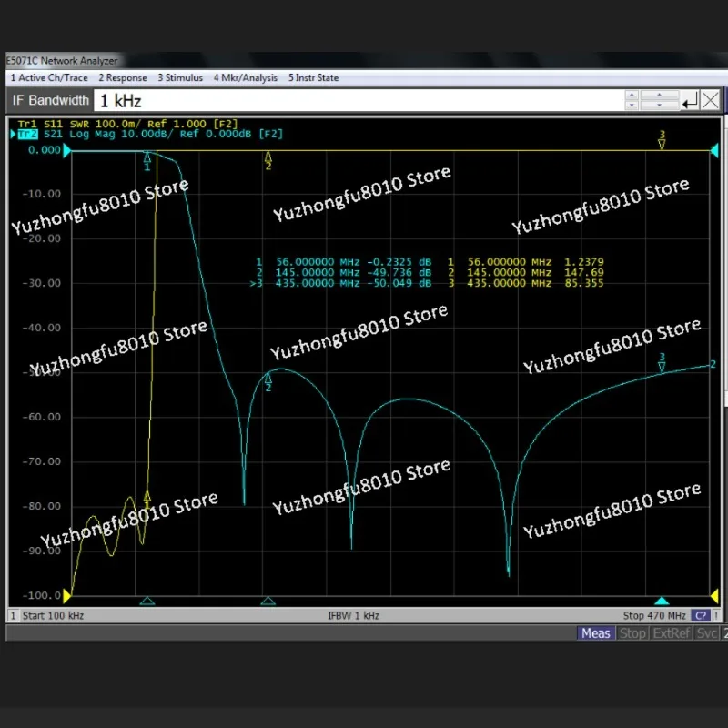Screen dimensions: 728x728
Task: Click cyan marker 2 on the S21 trace
Action: [268, 382]
